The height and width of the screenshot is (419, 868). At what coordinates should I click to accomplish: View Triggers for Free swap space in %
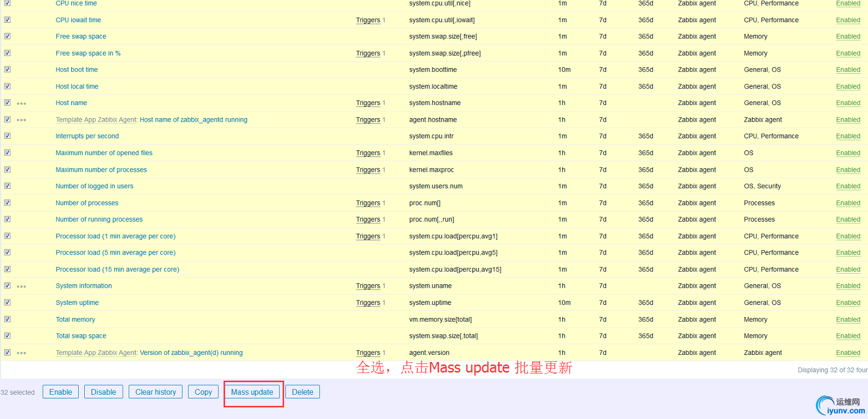(x=368, y=53)
